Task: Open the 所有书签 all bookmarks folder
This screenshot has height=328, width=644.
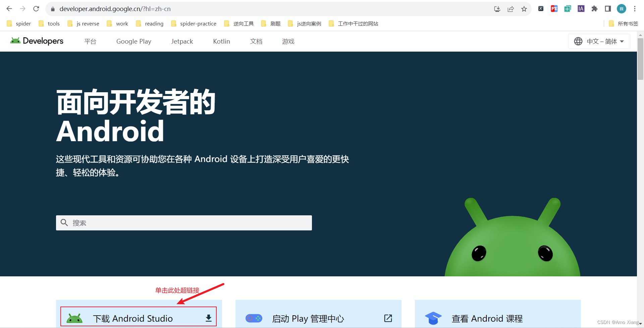Action: tap(624, 23)
